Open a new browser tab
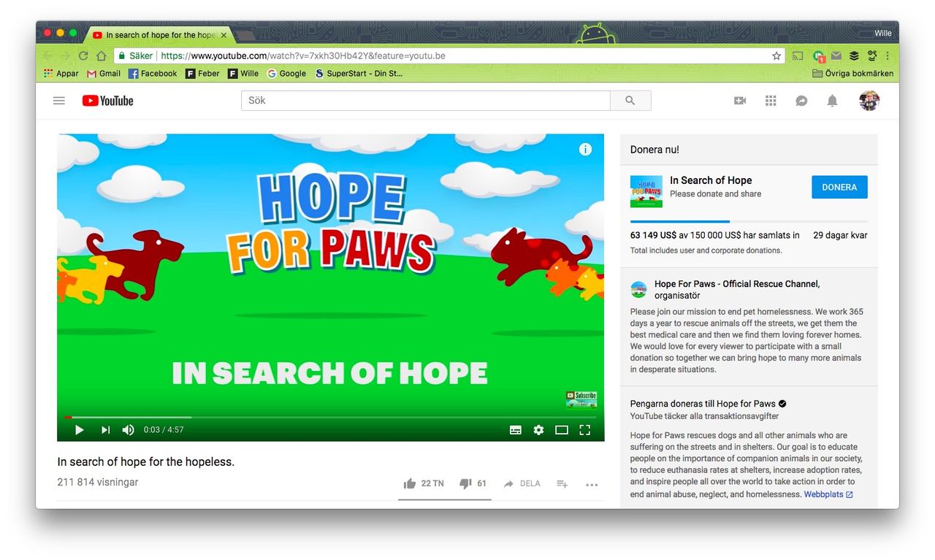Screen dimensions: 935x560 coord(245,35)
